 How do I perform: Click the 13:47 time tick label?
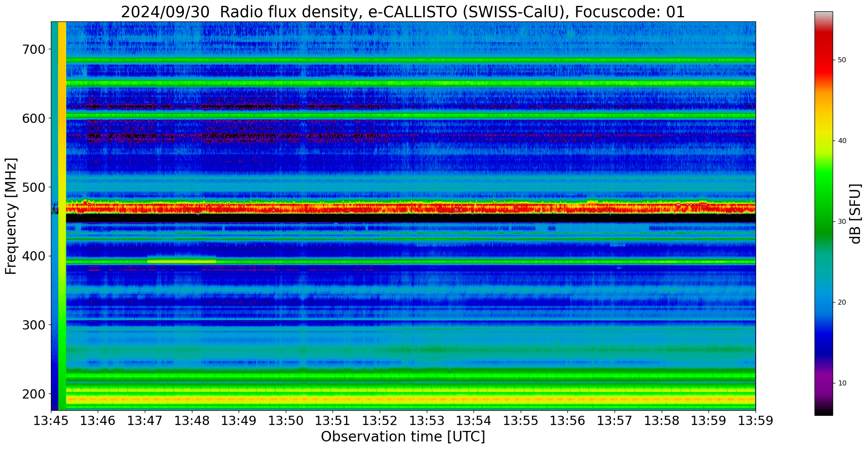tap(145, 421)
